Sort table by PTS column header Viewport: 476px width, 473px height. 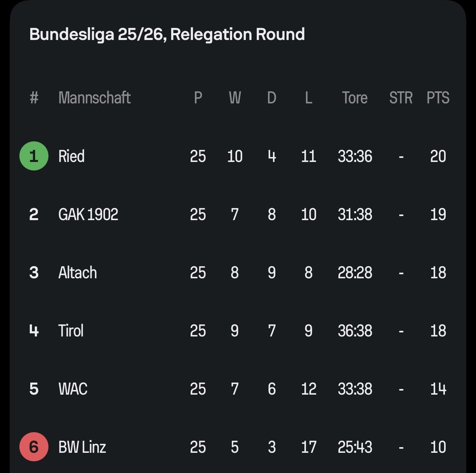tap(438, 98)
